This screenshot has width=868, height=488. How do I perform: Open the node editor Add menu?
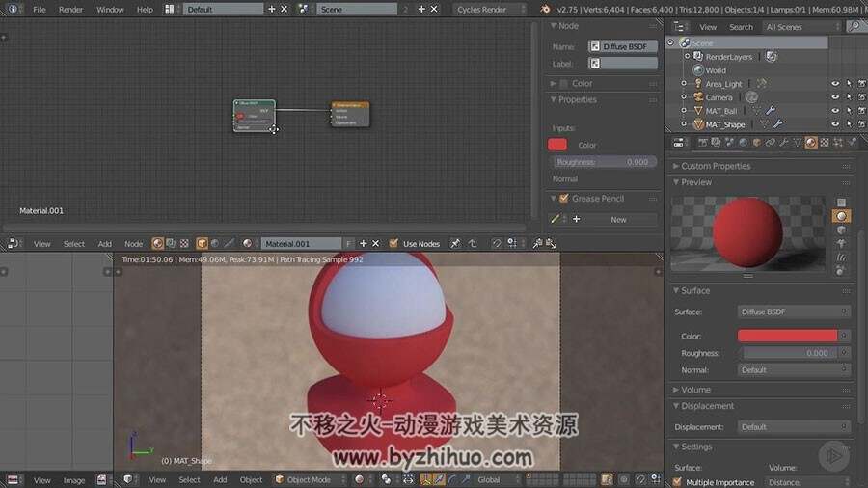click(104, 243)
